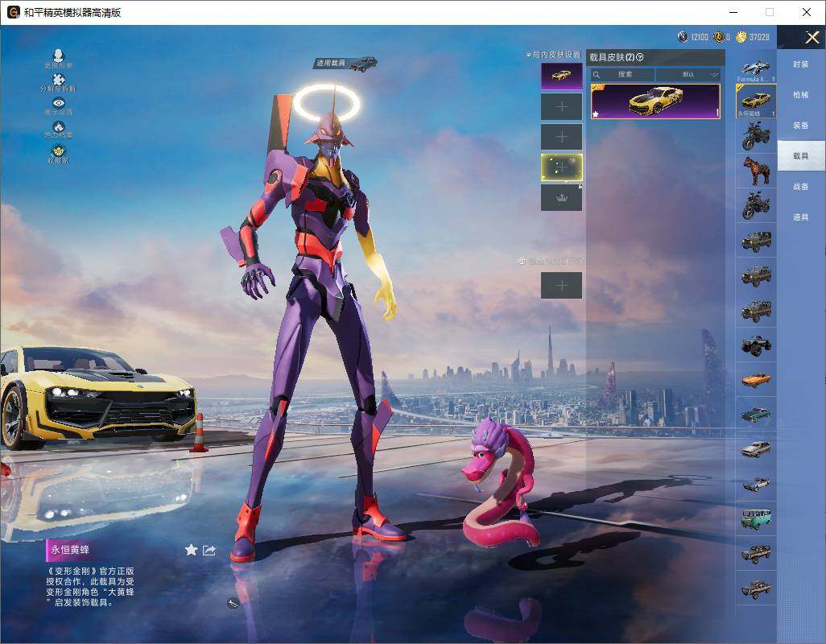Select the first in-match skin slot with yellow car
This screenshot has width=826, height=644.
[562, 76]
